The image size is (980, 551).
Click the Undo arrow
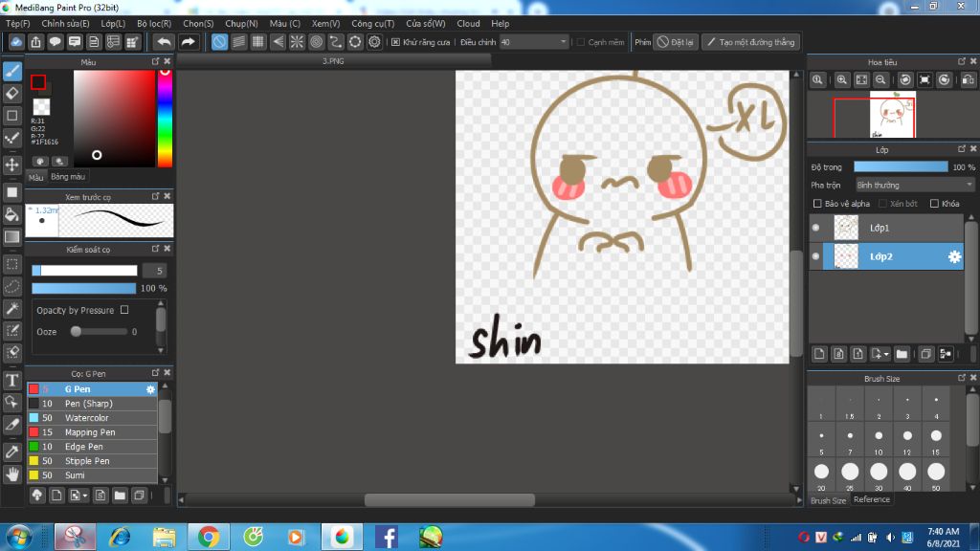(x=165, y=42)
